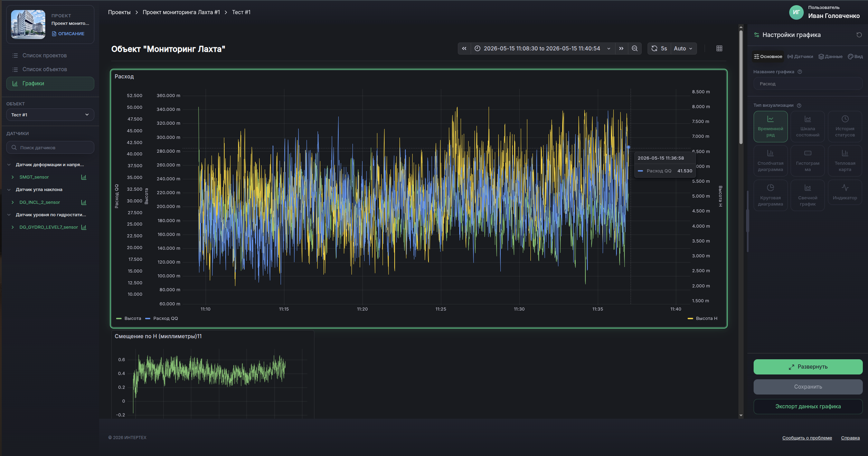The width and height of the screenshot is (868, 456).
Task: Open the Тест #1 object dropdown
Action: (x=50, y=115)
